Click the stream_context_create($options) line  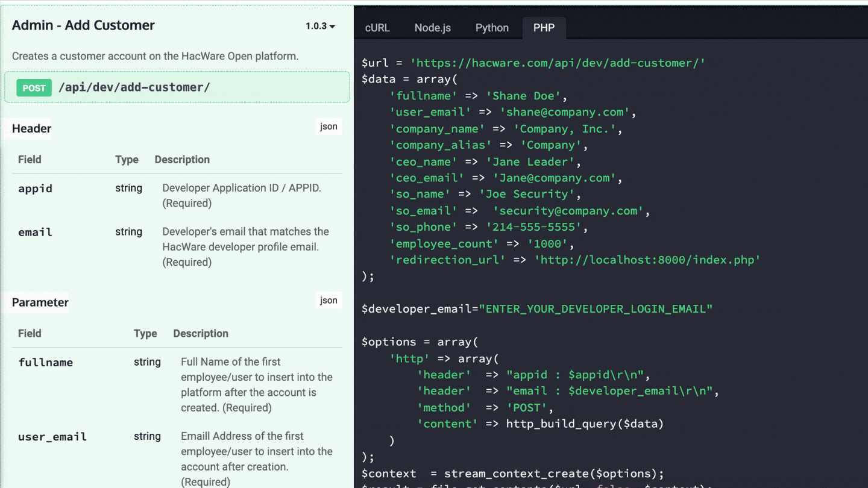click(513, 474)
